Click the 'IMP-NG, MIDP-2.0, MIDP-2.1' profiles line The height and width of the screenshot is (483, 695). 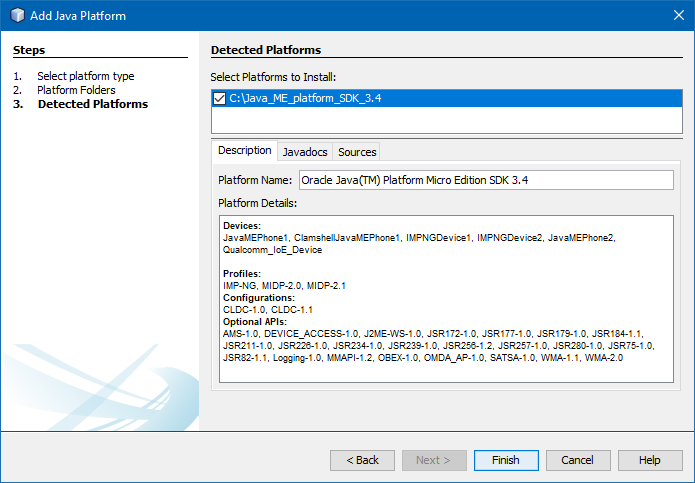[x=284, y=286]
